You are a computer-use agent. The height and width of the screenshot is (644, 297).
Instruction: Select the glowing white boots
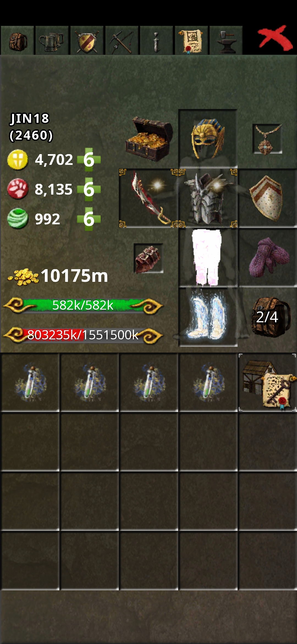[x=208, y=317]
